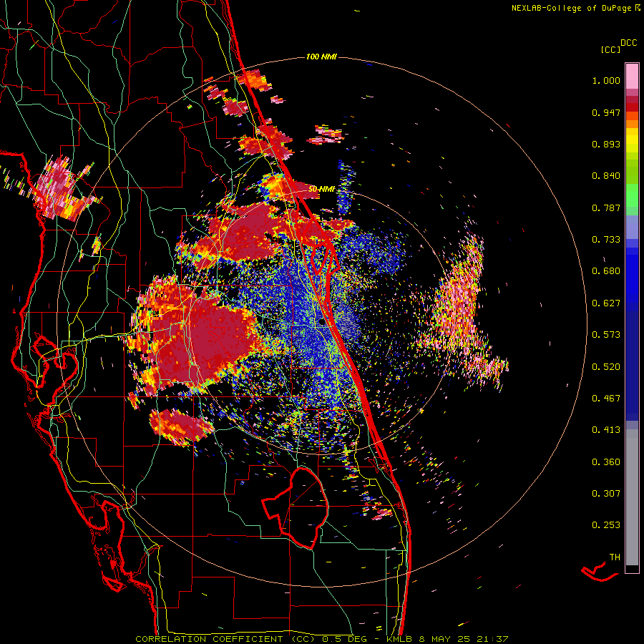The height and width of the screenshot is (644, 644).
Task: Click the CORRELATION COEFFICIENT (CC) caption
Action: (x=225, y=639)
